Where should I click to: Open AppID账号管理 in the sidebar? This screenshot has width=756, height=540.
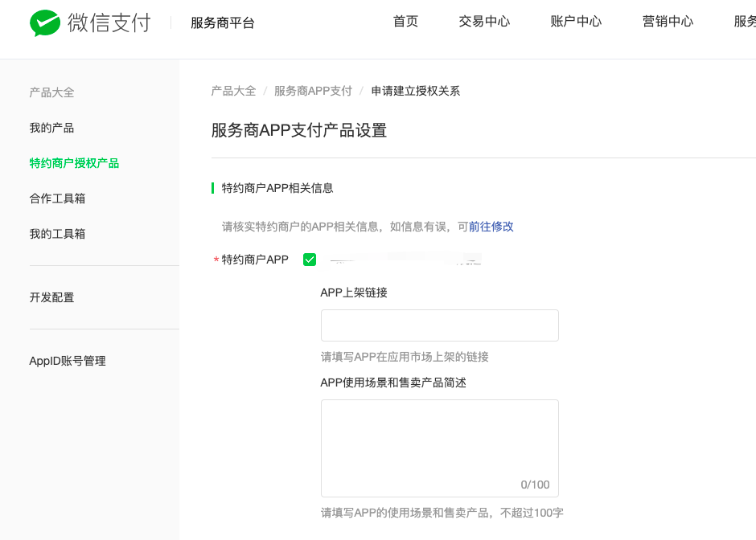click(x=68, y=361)
